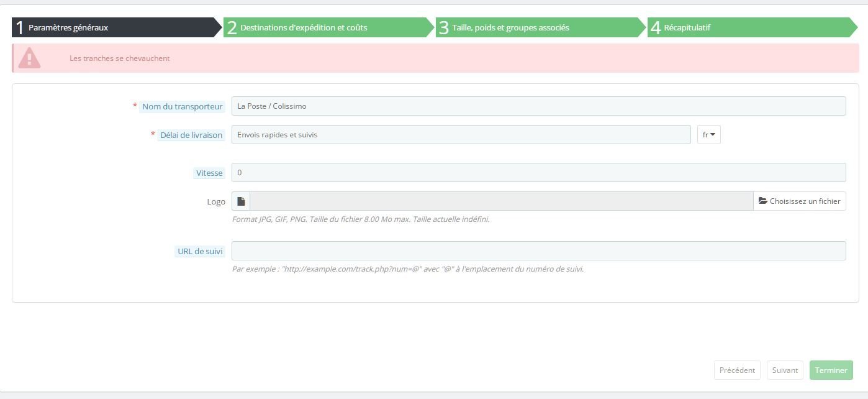868x399 pixels.
Task: Open the fr language dropdown
Action: pyautogui.click(x=708, y=135)
